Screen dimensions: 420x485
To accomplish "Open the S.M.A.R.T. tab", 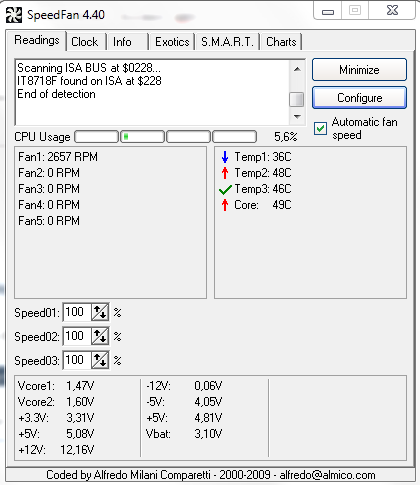I will [227, 42].
